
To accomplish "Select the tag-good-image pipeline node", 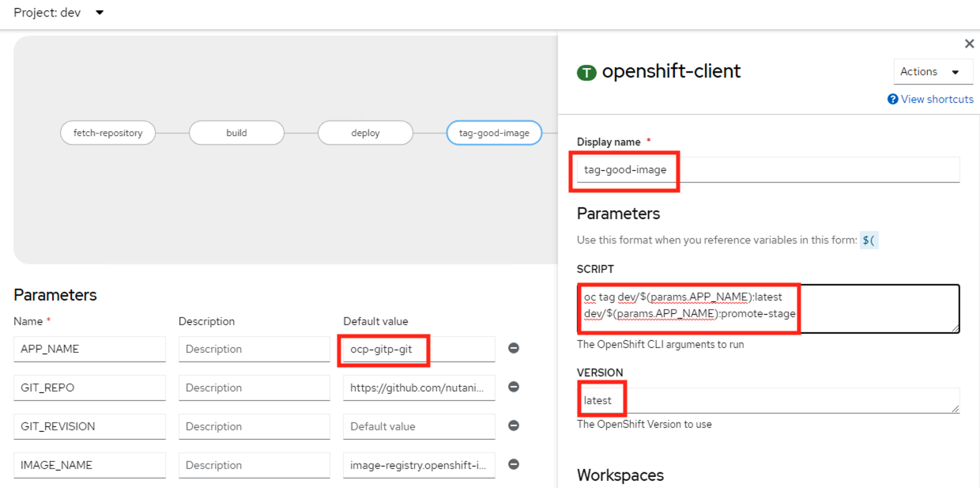I will [494, 133].
